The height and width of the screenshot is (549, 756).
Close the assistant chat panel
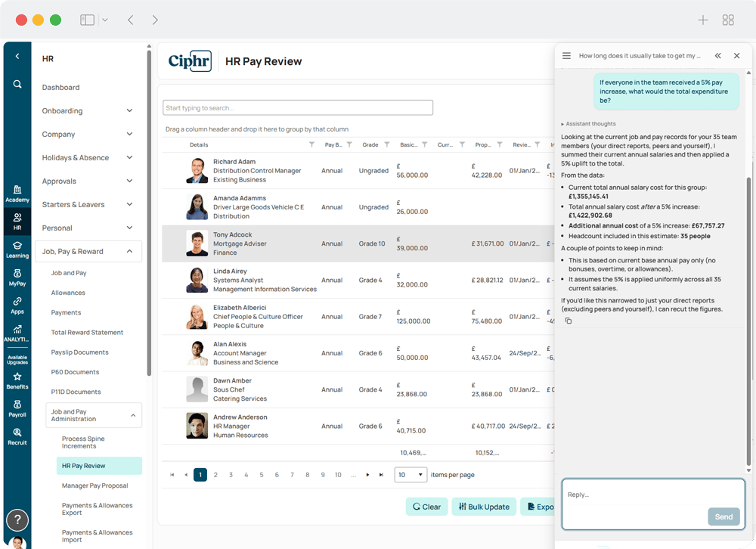(736, 56)
